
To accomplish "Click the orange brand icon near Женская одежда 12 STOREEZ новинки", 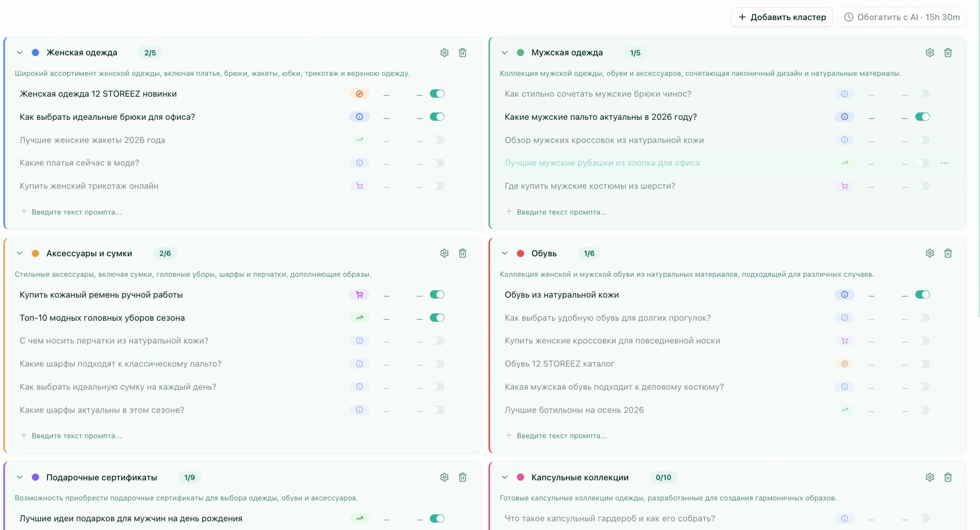I will click(x=359, y=94).
